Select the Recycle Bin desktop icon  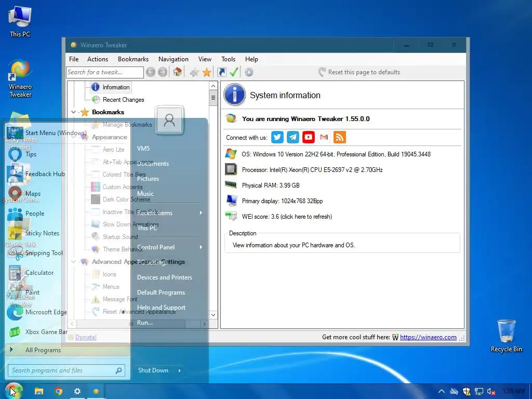click(x=506, y=336)
